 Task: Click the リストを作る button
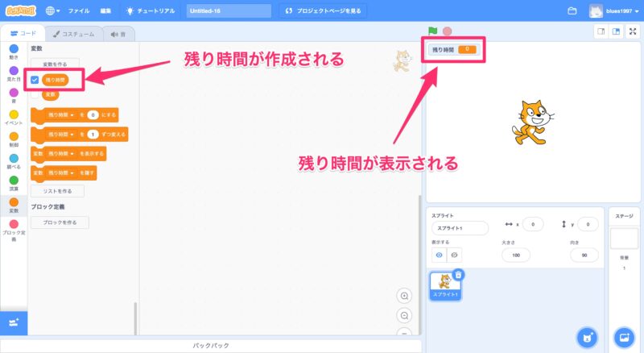56,191
